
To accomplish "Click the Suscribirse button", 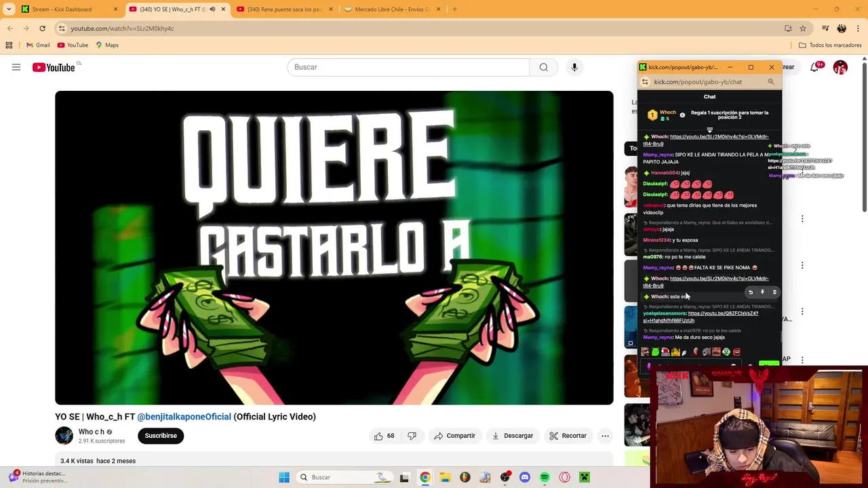I will (x=161, y=436).
